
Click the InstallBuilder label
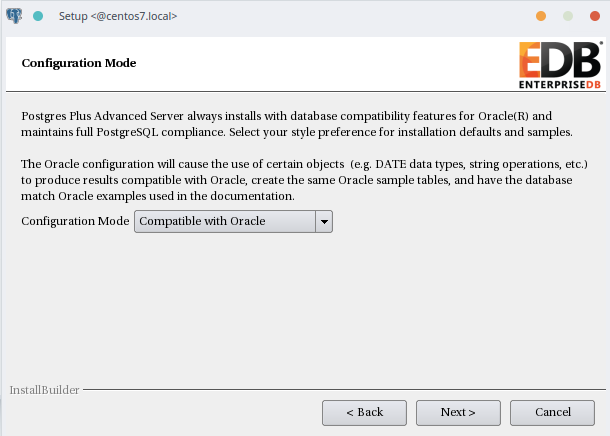44,390
